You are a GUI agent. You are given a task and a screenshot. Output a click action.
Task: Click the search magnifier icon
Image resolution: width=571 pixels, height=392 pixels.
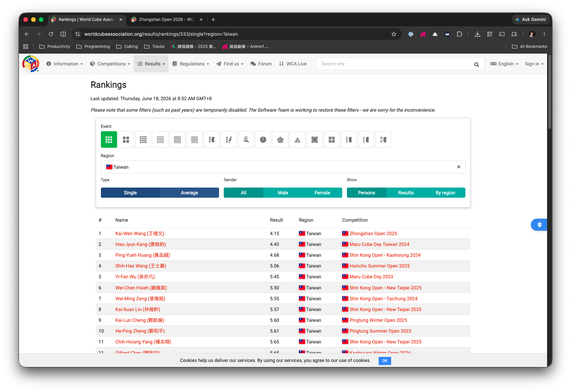[x=477, y=64]
